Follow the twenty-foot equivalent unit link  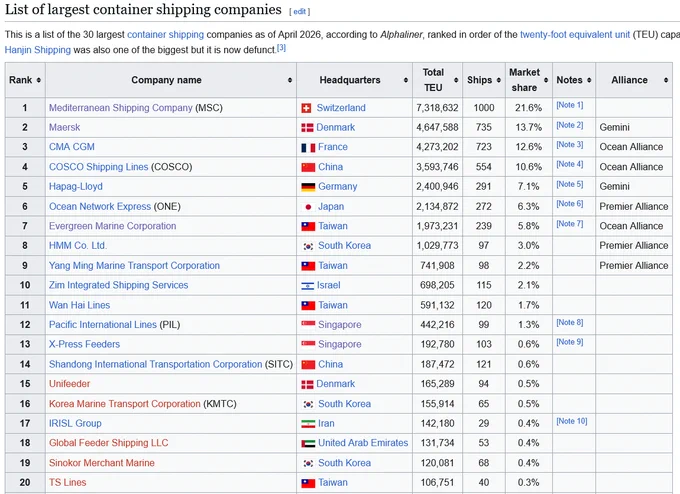(x=575, y=35)
